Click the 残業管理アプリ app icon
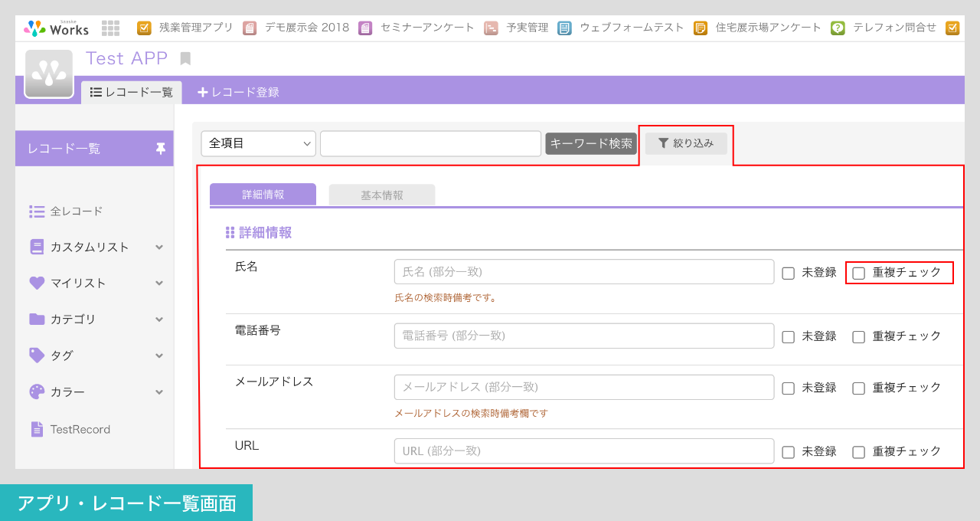This screenshot has height=521, width=980. (x=144, y=28)
